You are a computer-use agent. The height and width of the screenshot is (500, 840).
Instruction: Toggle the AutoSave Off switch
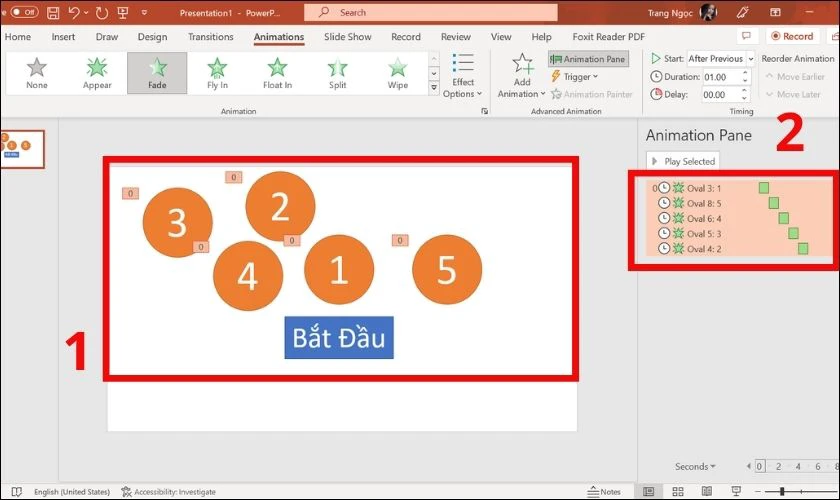[25, 12]
